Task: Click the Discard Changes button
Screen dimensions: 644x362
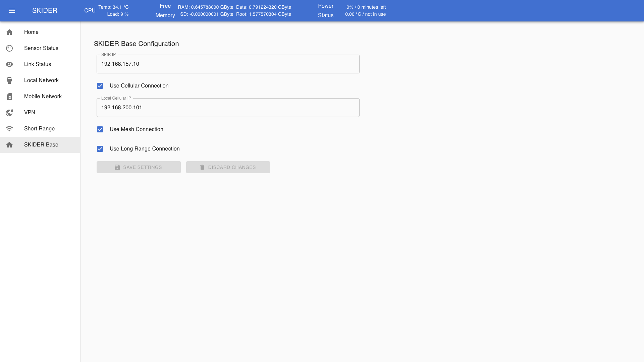Action: point(228,167)
